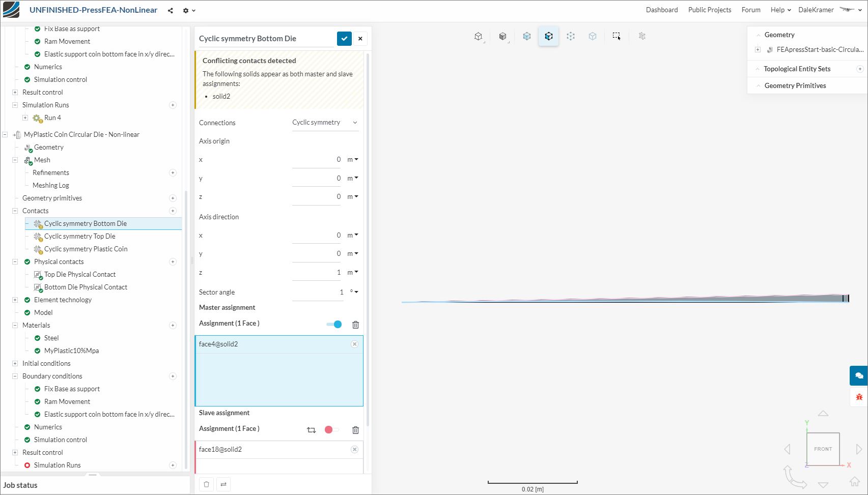Expand the FEApressStart geometry item
Viewport: 868px width, 495px height.
tap(758, 50)
